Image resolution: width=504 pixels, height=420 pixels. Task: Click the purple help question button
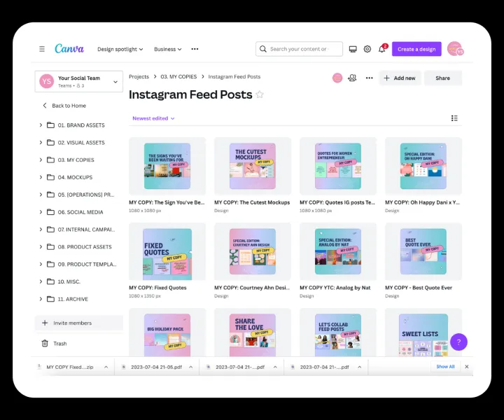[458, 342]
